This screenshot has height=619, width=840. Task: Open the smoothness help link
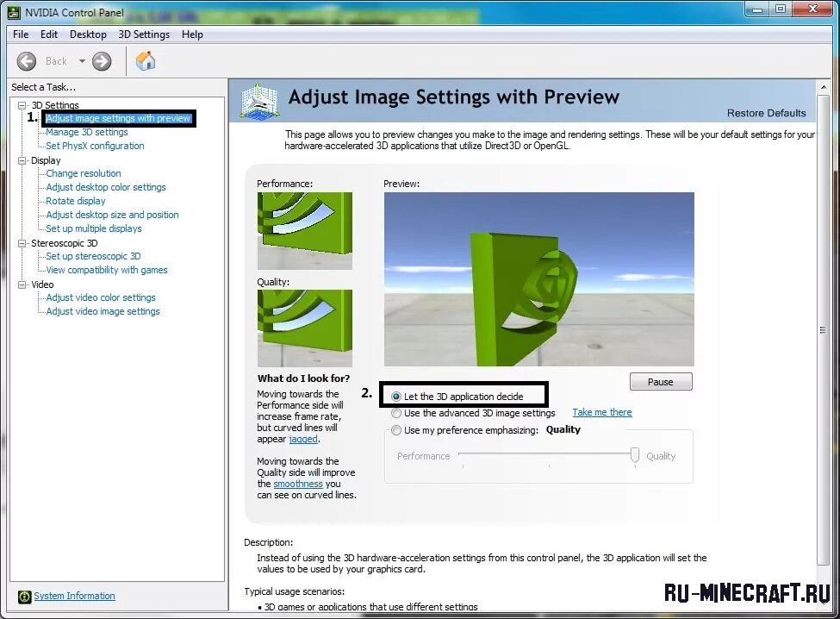(x=298, y=484)
